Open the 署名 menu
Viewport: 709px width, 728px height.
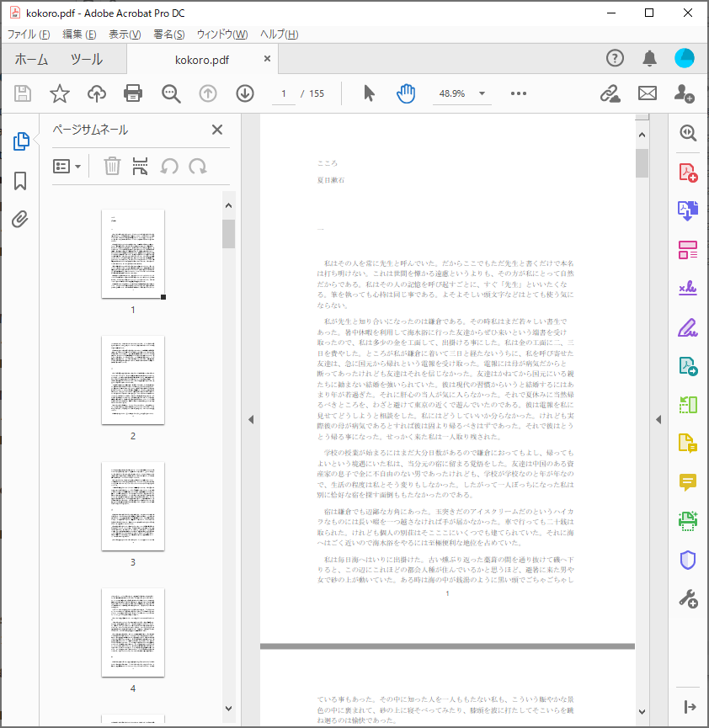[x=169, y=35]
